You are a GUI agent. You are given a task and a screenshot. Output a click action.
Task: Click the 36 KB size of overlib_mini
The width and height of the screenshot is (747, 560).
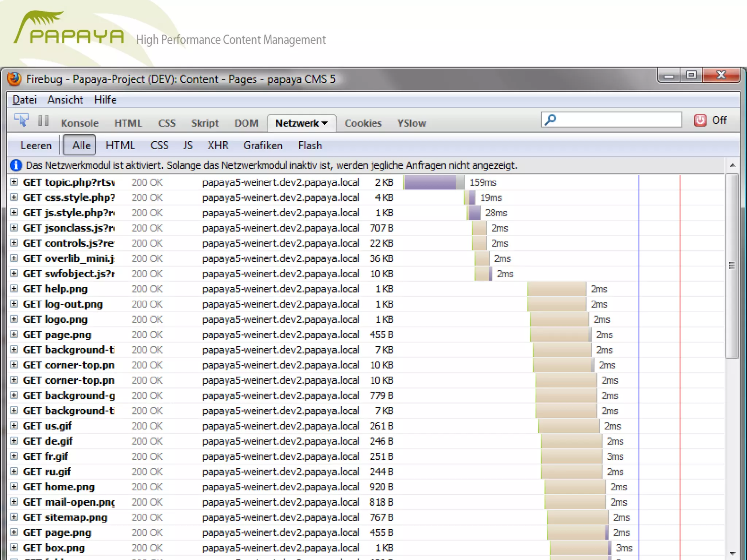(382, 258)
